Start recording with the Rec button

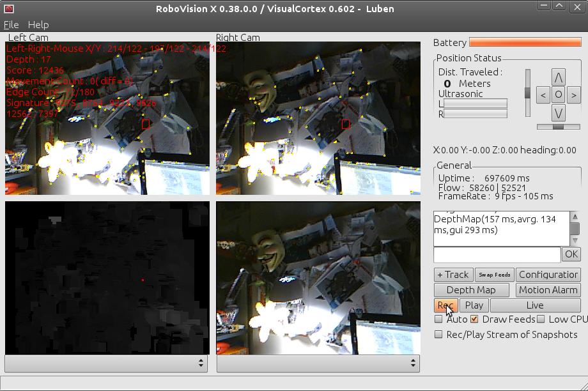click(446, 305)
